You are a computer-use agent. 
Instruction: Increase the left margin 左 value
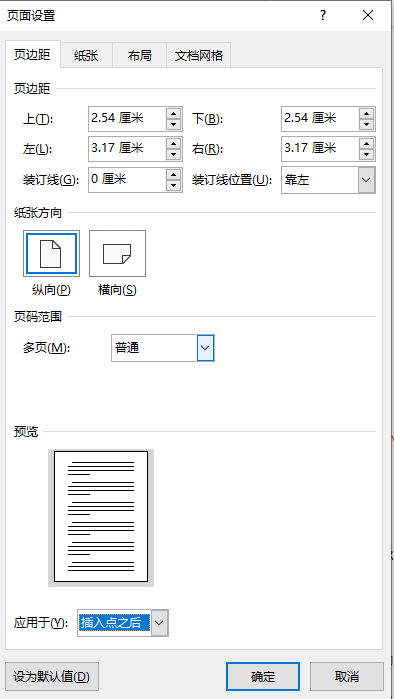click(174, 144)
